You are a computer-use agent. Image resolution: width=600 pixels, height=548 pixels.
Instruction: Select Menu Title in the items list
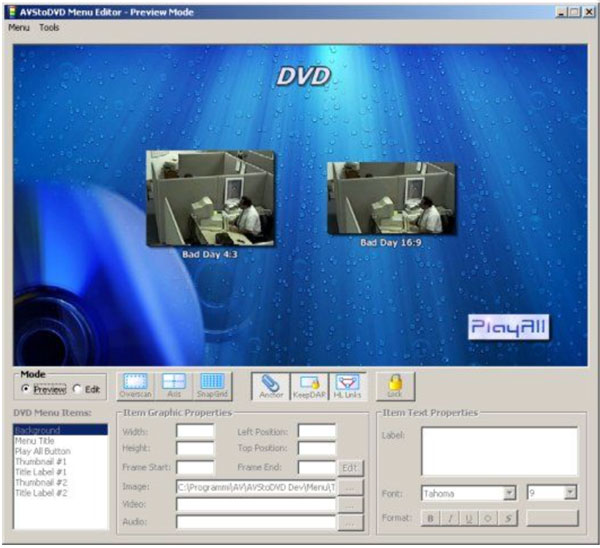(60, 440)
